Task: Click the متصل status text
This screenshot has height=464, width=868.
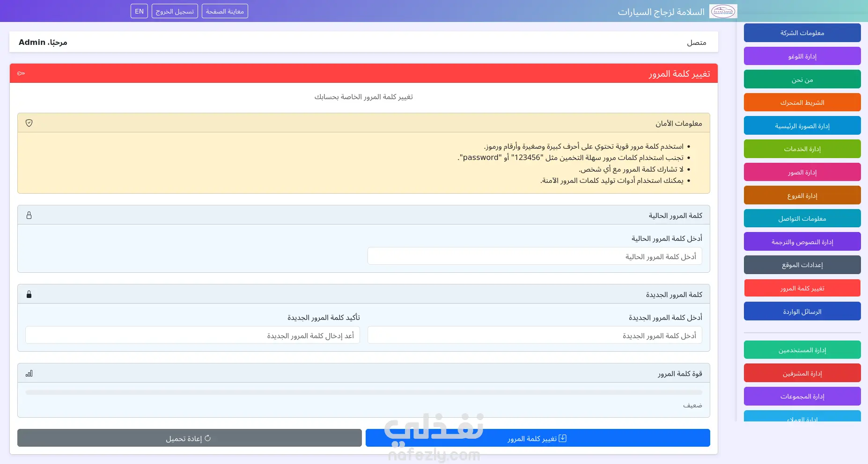Action: 697,43
